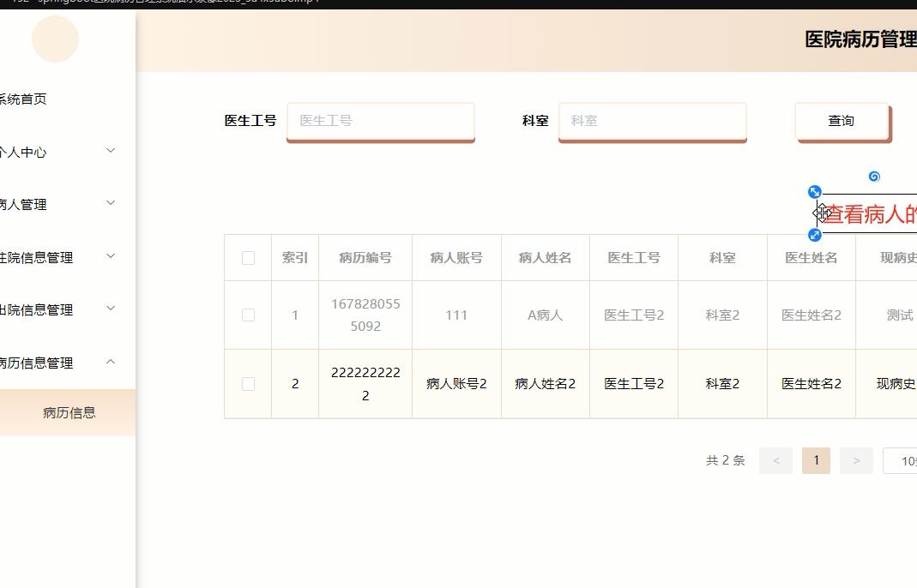Screen dimensions: 917x588
Task: Click the next page arrow in pagination
Action: tap(855, 460)
